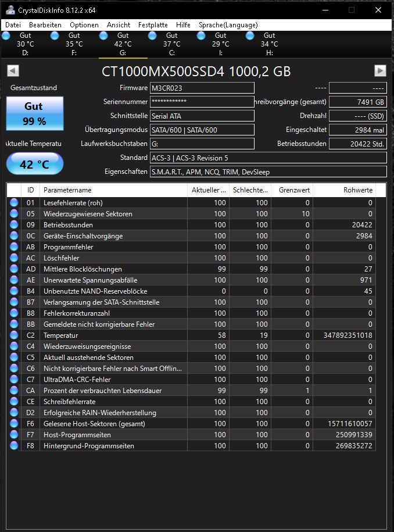Click status orb for Betriebsstunden row 09
Screen dimensions: 394x532
14,224
